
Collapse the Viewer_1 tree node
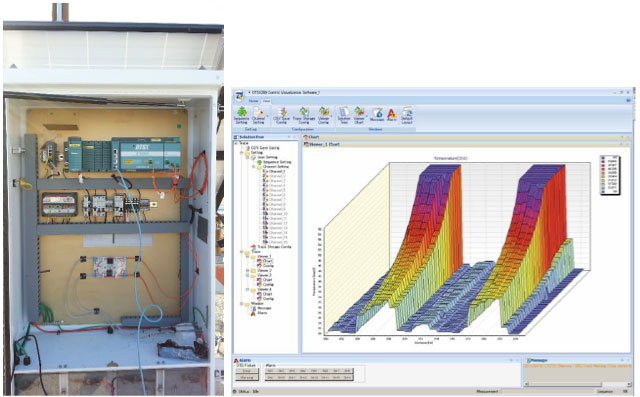coord(247,256)
